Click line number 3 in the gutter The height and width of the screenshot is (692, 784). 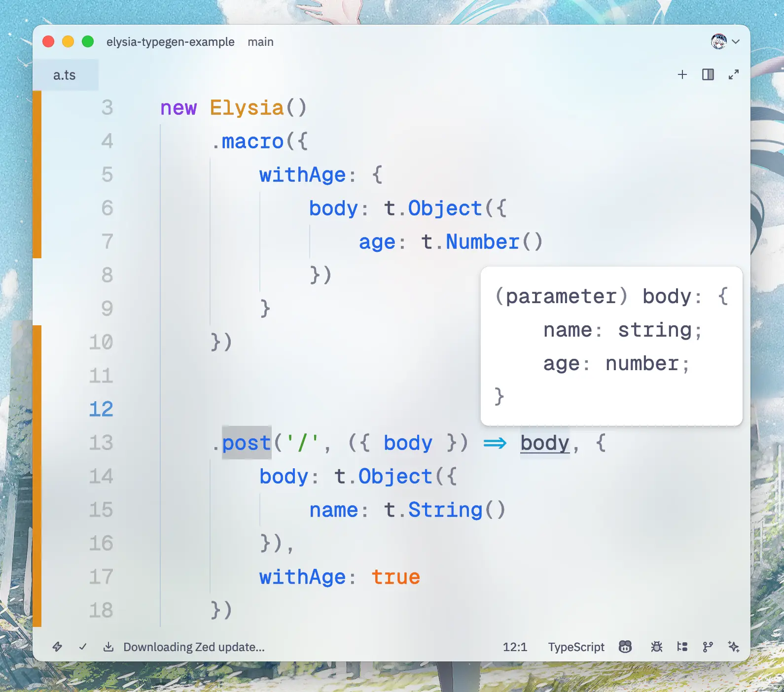click(107, 107)
